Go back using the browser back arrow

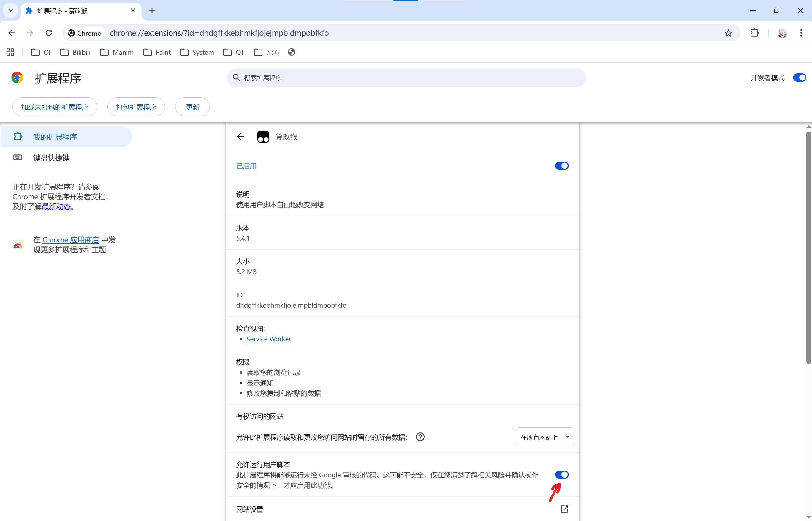(x=12, y=33)
